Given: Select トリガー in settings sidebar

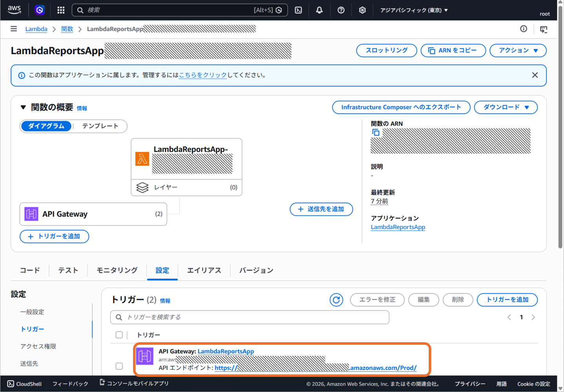Looking at the screenshot, I should [32, 329].
